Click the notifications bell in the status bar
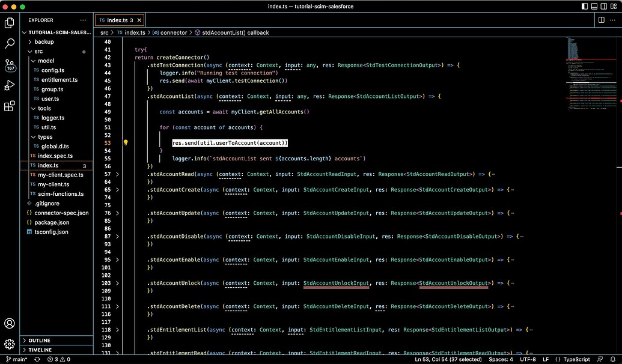622x364 pixels. point(614,359)
